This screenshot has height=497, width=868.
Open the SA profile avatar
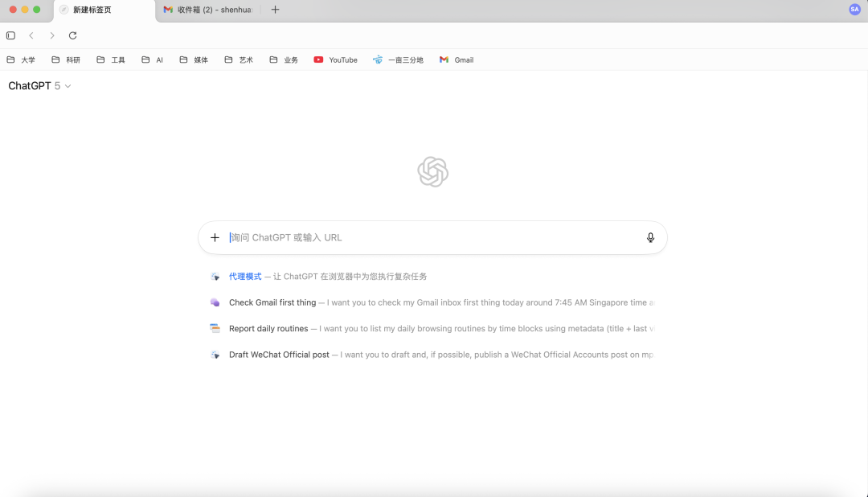point(854,10)
